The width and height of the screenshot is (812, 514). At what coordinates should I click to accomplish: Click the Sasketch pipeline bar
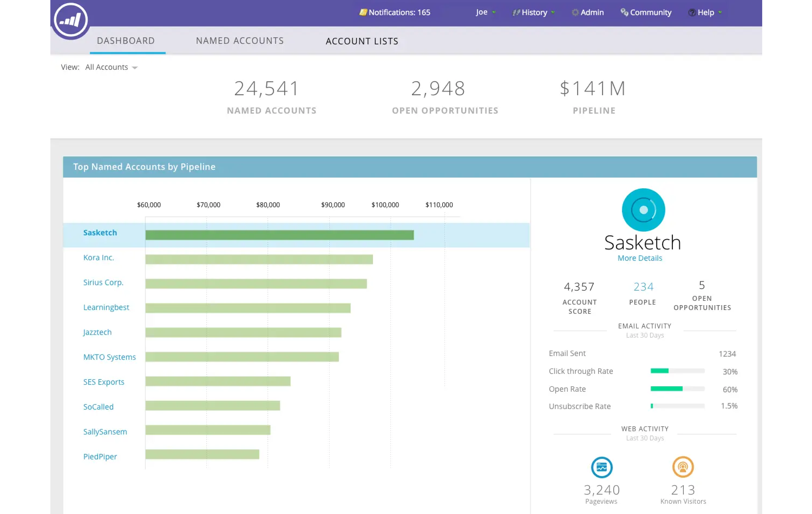[280, 235]
